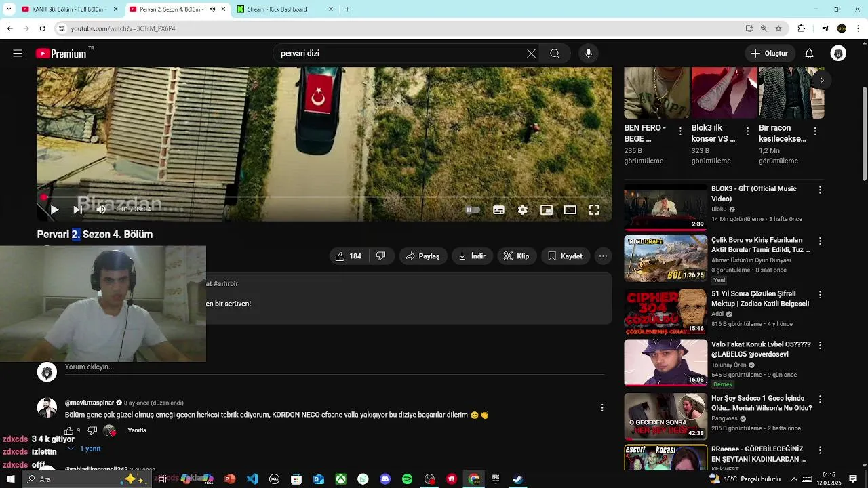Open options for Çelik Boru video

coord(820,241)
